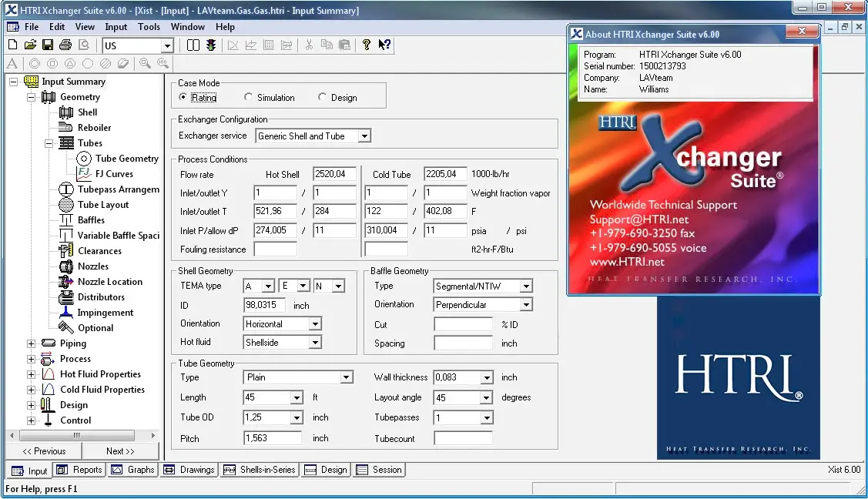868x499 pixels.
Task: Create a new case with the blank page icon
Action: point(13,45)
